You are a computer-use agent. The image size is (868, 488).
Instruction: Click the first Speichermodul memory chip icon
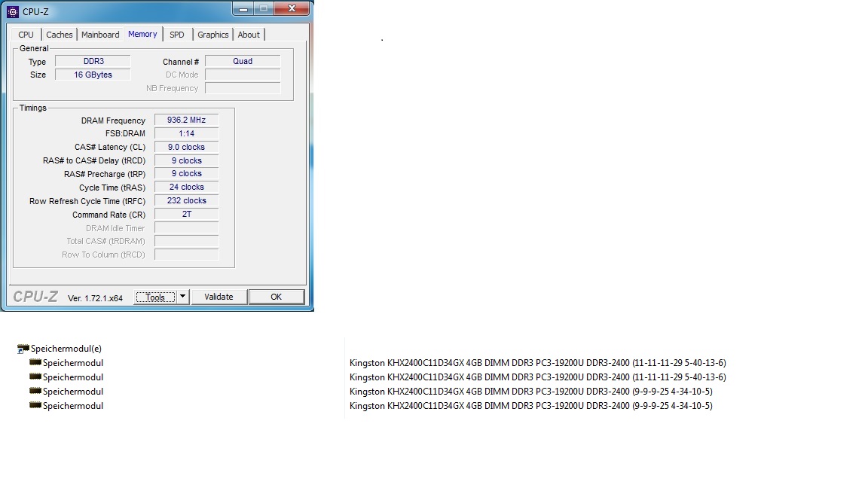(35, 362)
